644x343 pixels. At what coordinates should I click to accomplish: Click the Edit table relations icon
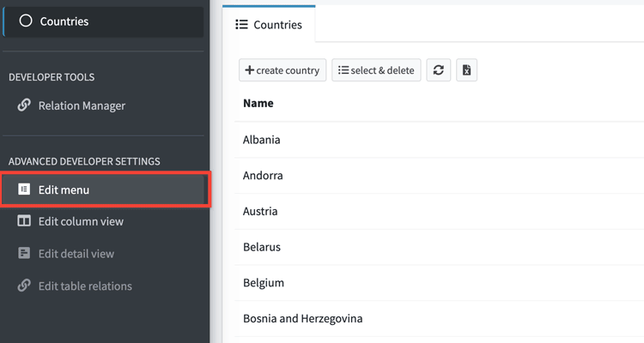[x=24, y=286]
